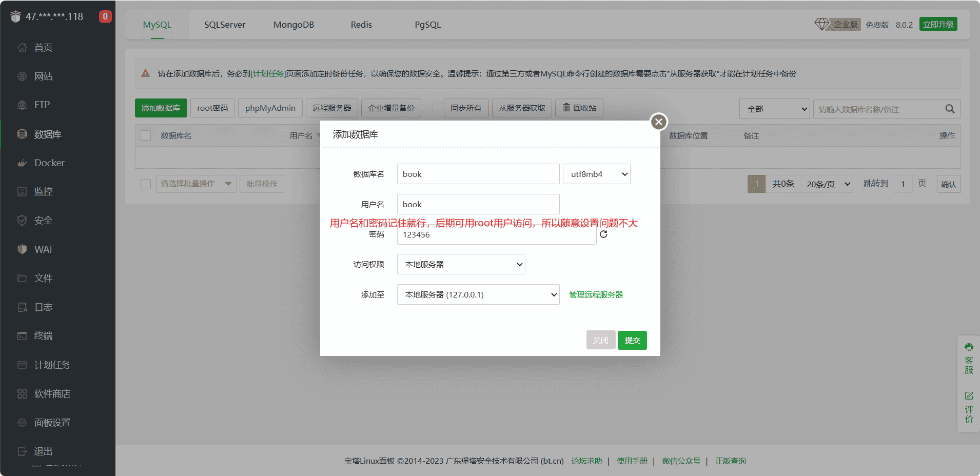This screenshot has width=980, height=476.
Task: Open the 回收站 recycle bin
Action: click(x=579, y=108)
